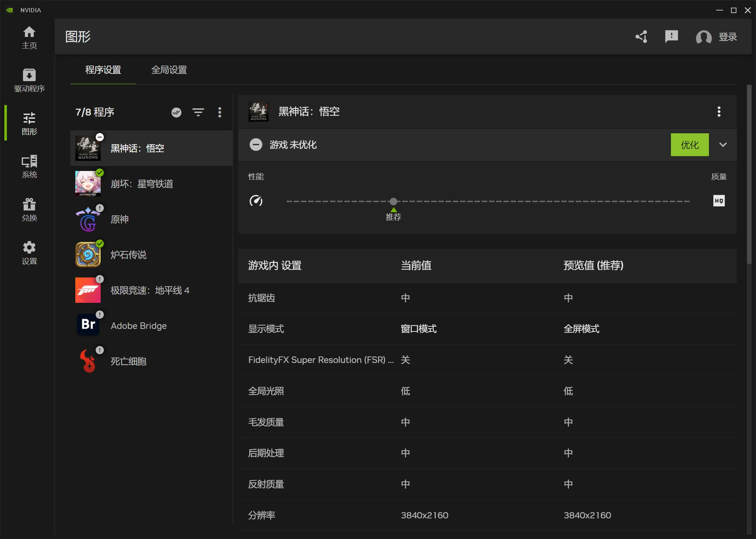Screen dimensions: 756x539
Task: Switch to the 程序设置 tab
Action: (x=103, y=70)
